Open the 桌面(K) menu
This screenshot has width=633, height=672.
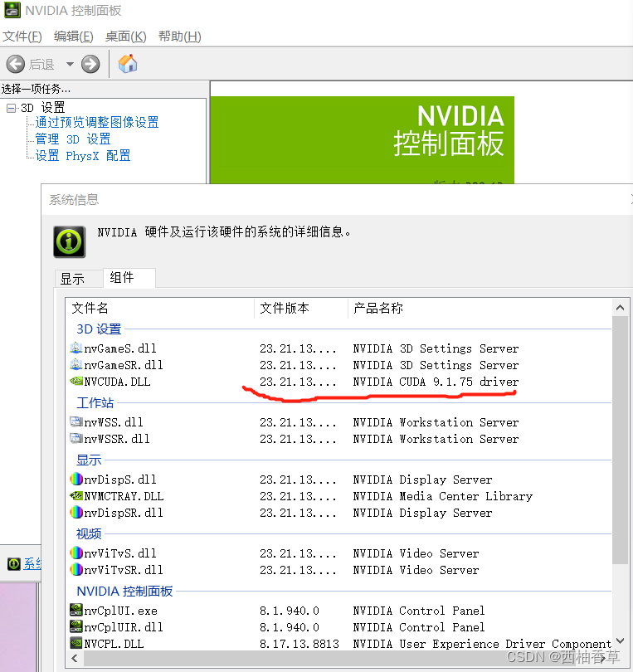pos(125,37)
